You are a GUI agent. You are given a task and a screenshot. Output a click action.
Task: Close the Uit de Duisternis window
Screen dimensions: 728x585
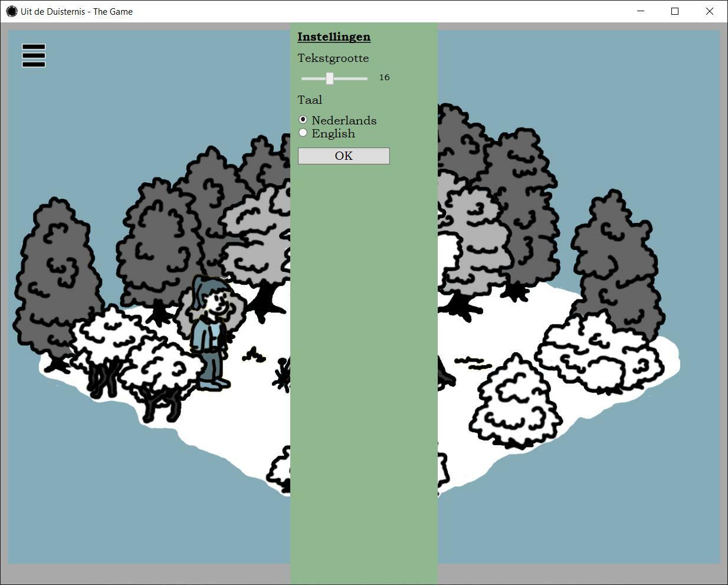710,11
